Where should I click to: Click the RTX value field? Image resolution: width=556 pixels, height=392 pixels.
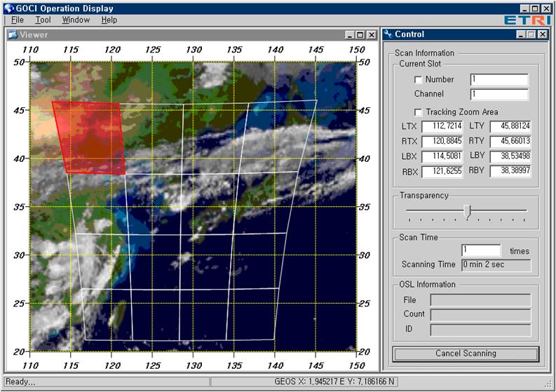pos(442,142)
